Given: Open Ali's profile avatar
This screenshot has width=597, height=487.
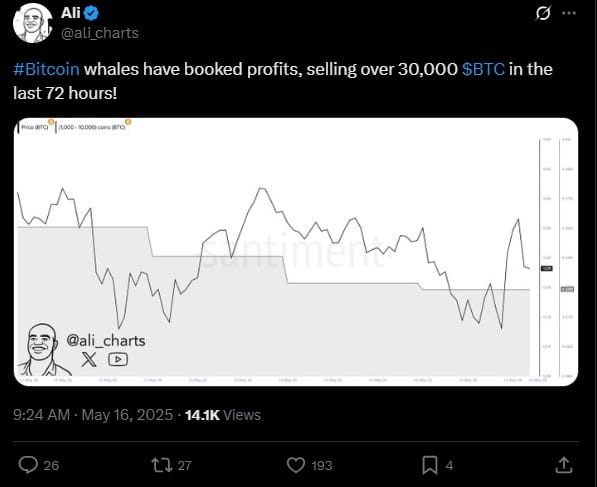Looking at the screenshot, I should (32, 23).
